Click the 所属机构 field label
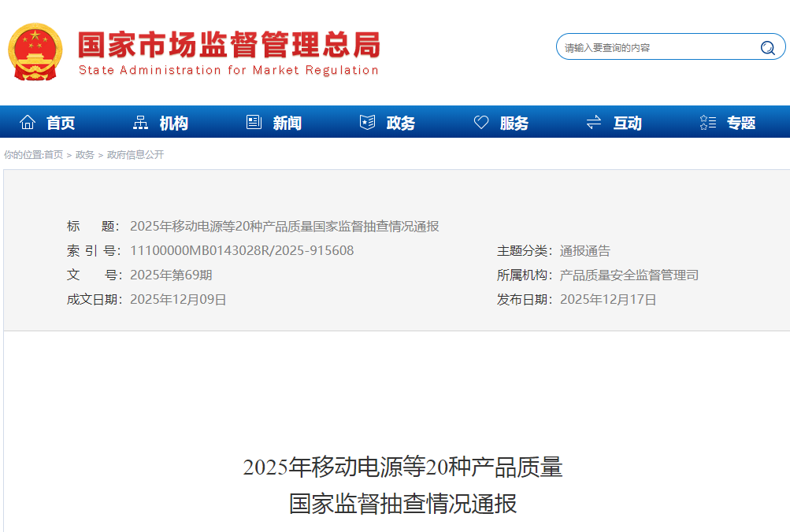The width and height of the screenshot is (790, 532). (525, 275)
